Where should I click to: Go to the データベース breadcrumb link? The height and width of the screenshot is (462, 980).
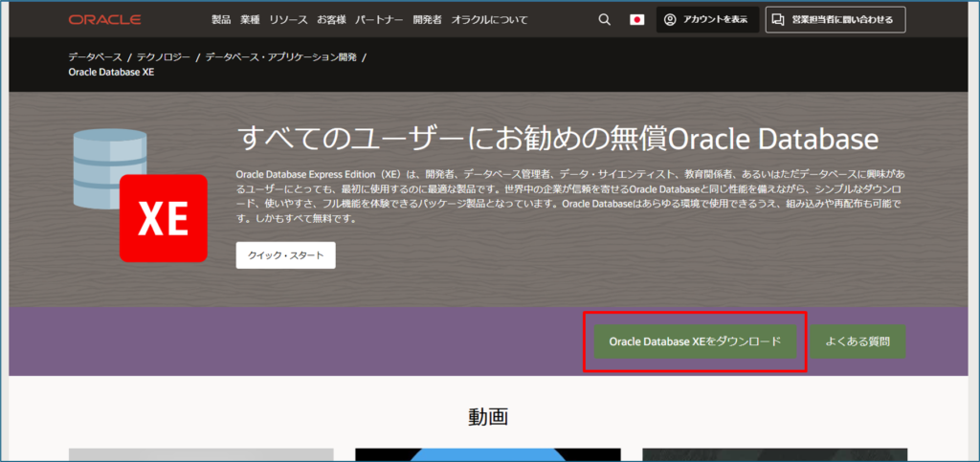coord(95,57)
